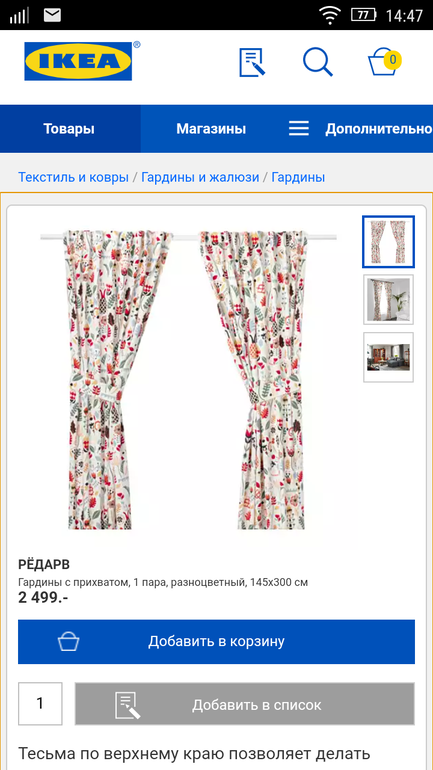Check the Wi-Fi status icon
The width and height of the screenshot is (433, 770).
coord(330,15)
